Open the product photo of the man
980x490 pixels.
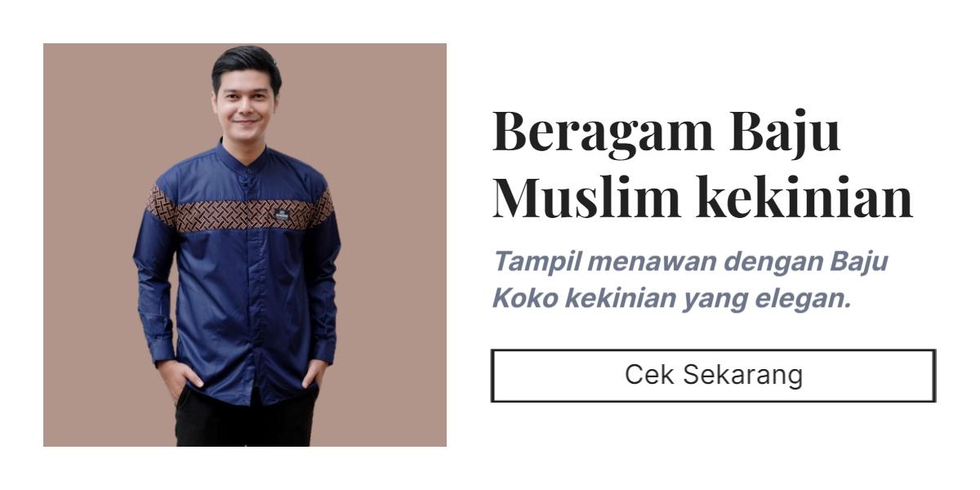click(245, 245)
